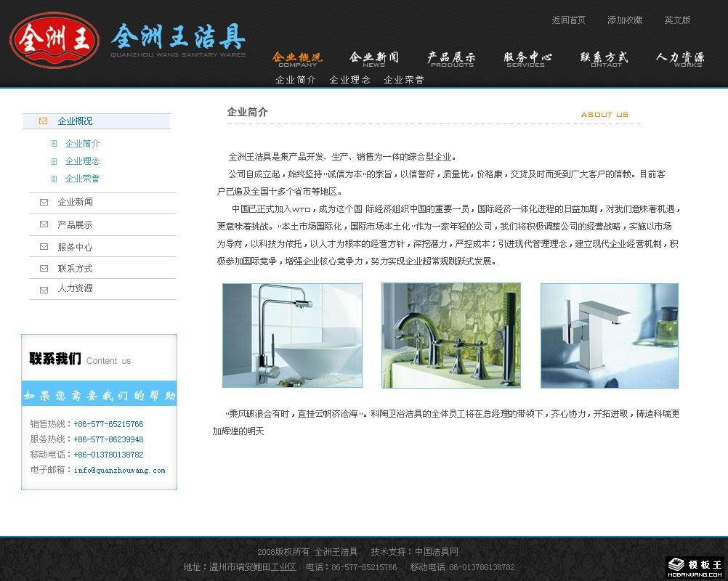Open sidebar 服务中心 item

coord(76,247)
